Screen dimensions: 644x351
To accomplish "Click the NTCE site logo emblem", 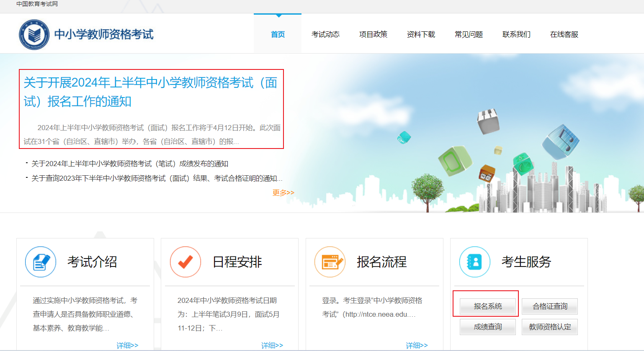I will [34, 34].
